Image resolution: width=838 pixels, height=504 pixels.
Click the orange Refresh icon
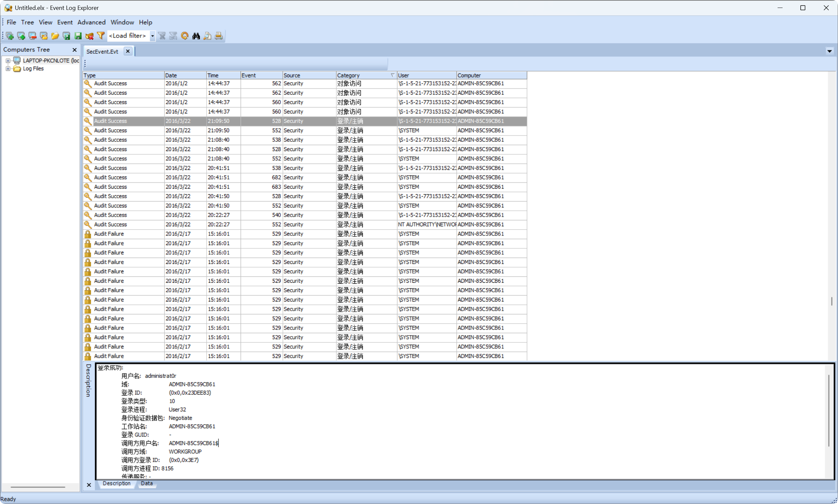[x=184, y=36]
